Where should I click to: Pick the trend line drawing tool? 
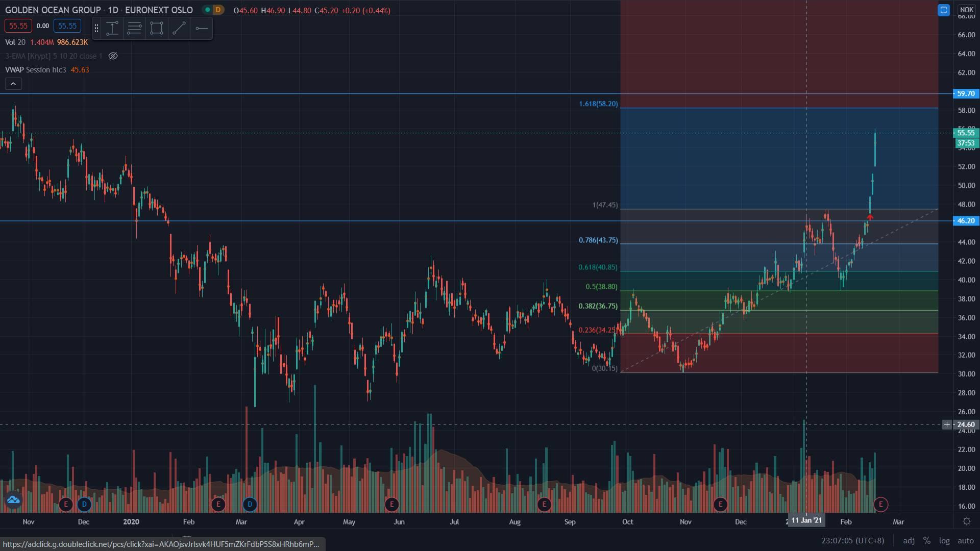click(x=179, y=28)
